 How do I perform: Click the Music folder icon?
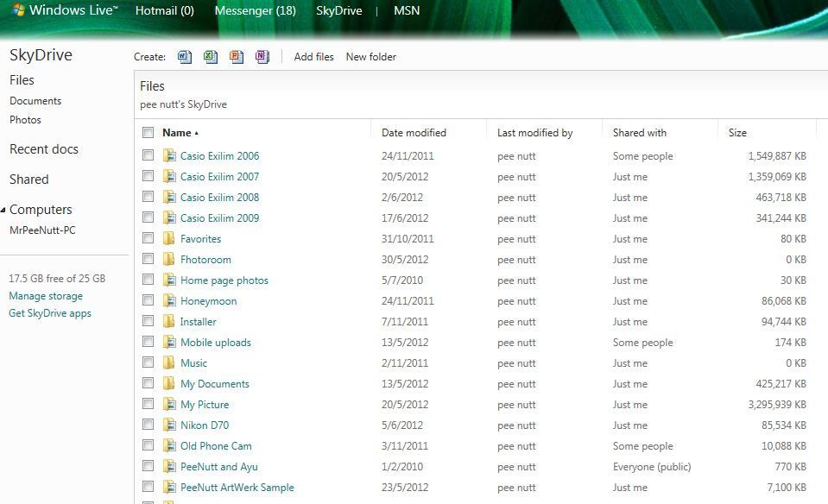(169, 363)
